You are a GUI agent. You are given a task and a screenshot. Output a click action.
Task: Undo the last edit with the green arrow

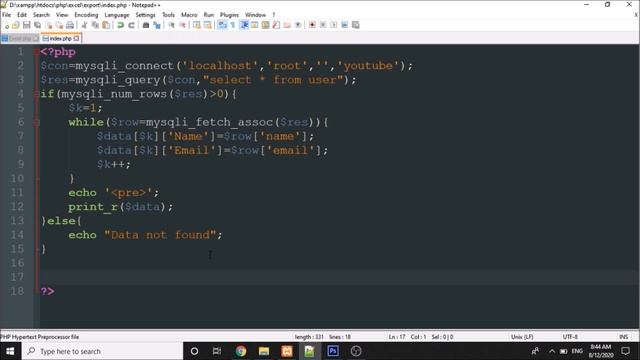point(120,25)
